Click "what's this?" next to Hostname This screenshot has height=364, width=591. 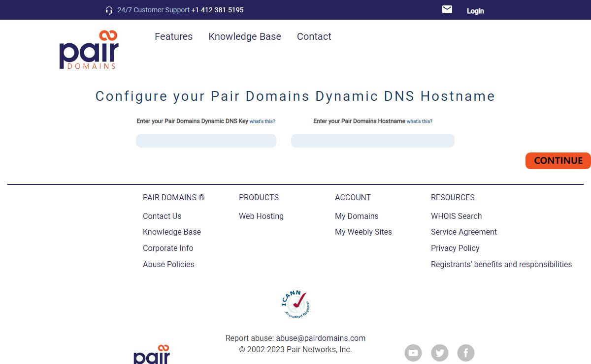(x=420, y=121)
